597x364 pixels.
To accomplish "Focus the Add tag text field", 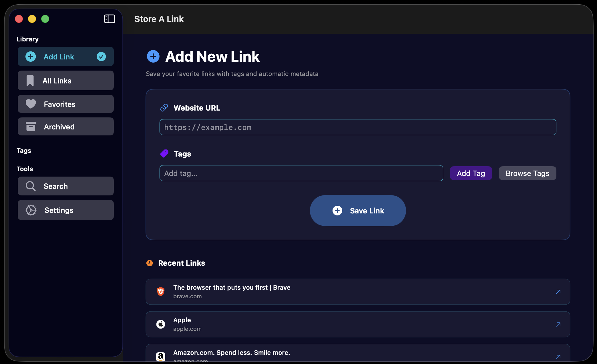I will (301, 173).
